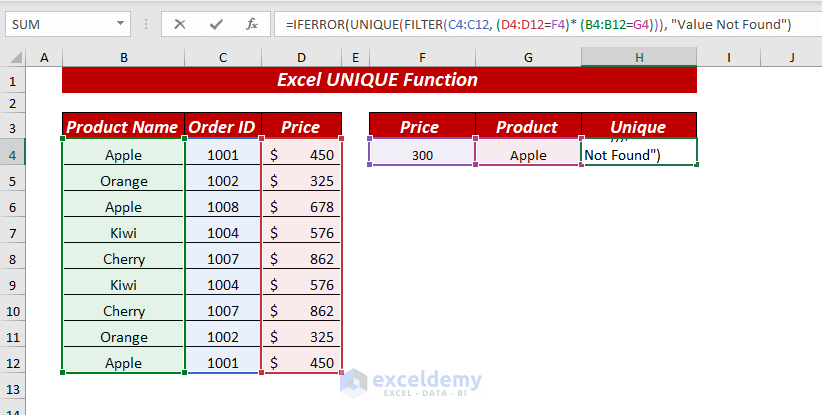Select column B header
Viewport: 822px width, 415px height.
[124, 57]
